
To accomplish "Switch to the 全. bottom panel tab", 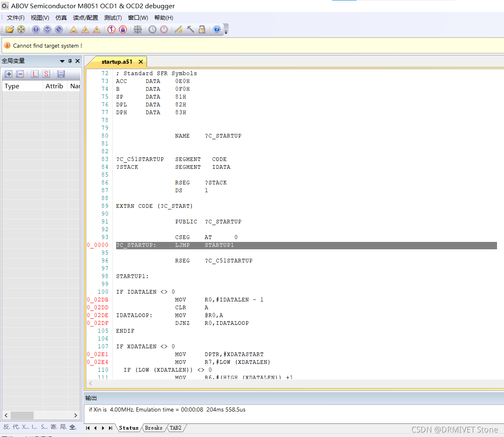I will [x=73, y=427].
